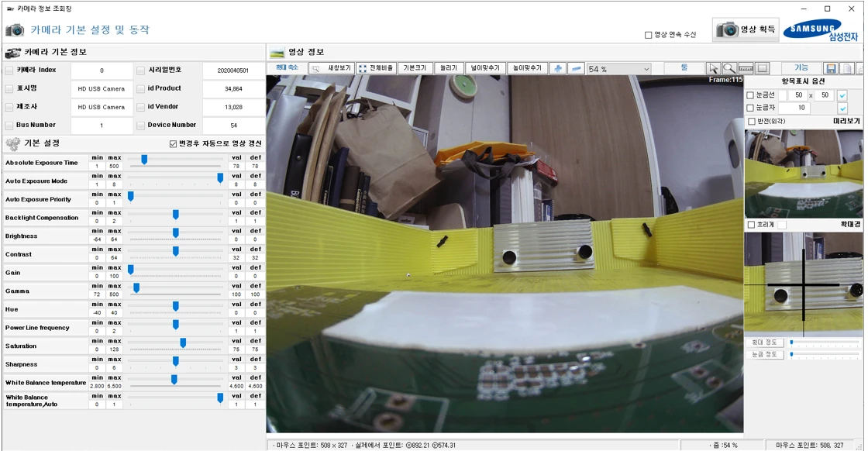This screenshot has width=868, height=451.
Task: Uncheck 변경후 자동으로 영상 갱신
Action: 174,144
